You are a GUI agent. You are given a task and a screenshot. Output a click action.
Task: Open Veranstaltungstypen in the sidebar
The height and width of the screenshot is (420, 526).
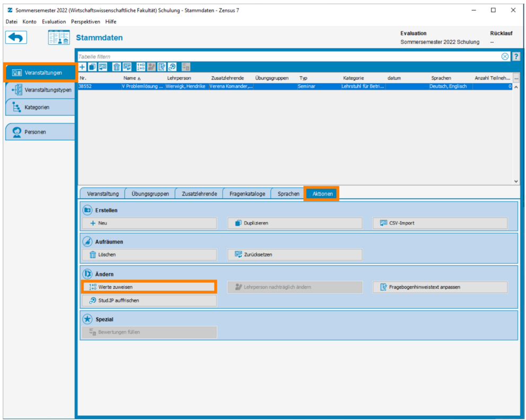[40, 90]
